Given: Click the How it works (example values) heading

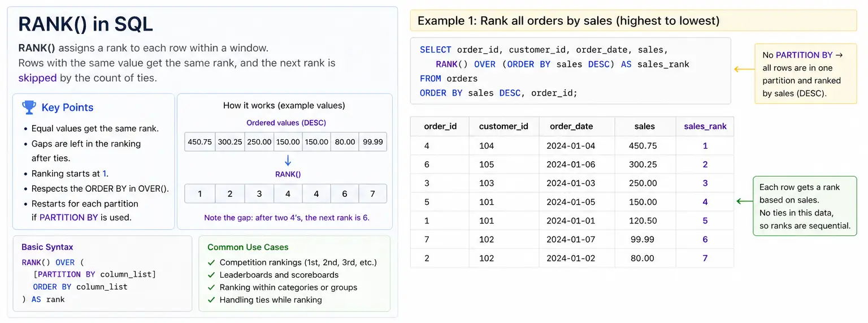Looking at the screenshot, I should pyautogui.click(x=284, y=105).
